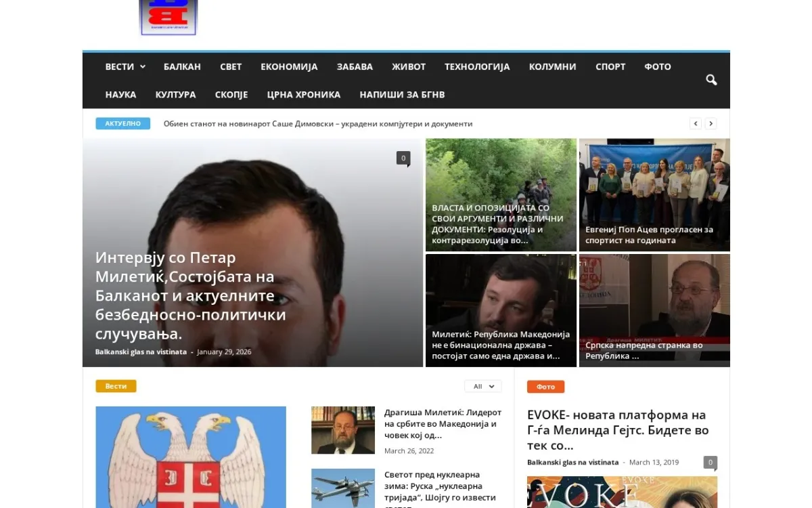Open ФОТО menu item

[x=658, y=66]
